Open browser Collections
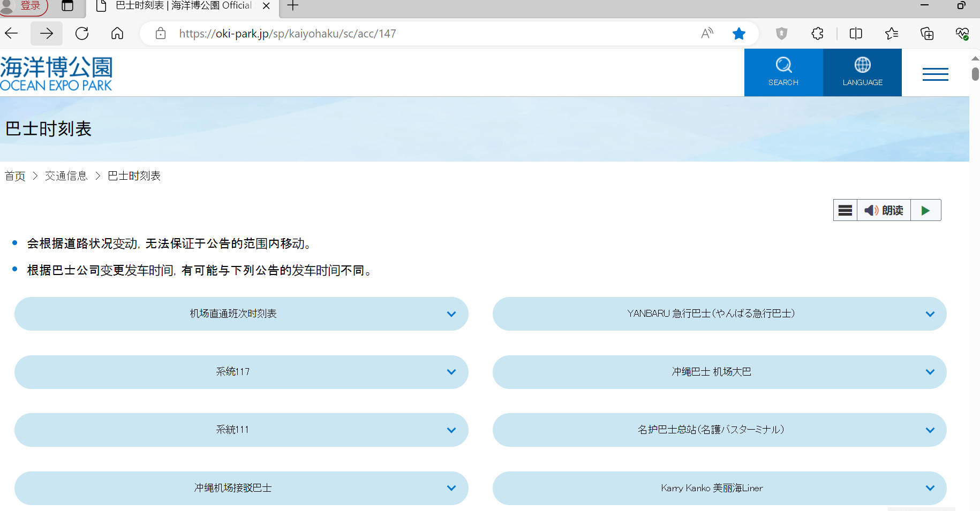 [927, 34]
